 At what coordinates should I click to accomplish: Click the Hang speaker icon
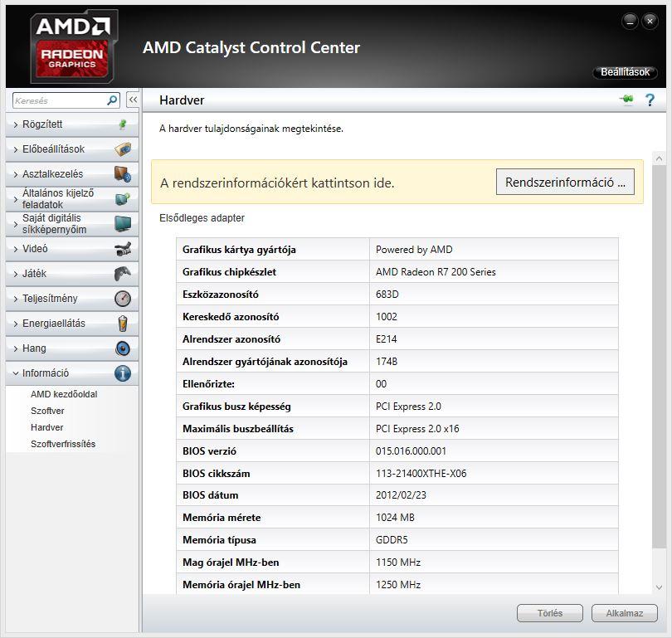click(x=123, y=348)
